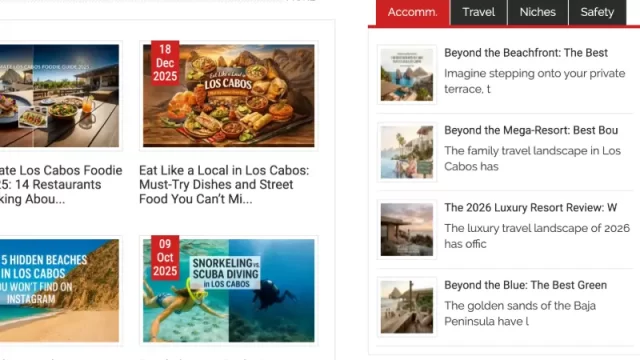The height and width of the screenshot is (360, 640).
Task: Open 'Beyond the Blue: The Best Green' link
Action: tap(525, 285)
